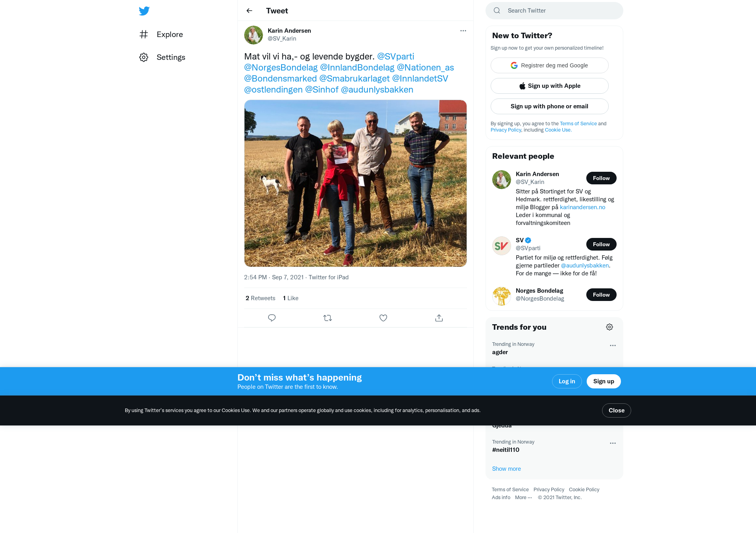Expand the More footer links
Screen dimensions: 756x533
point(523,498)
